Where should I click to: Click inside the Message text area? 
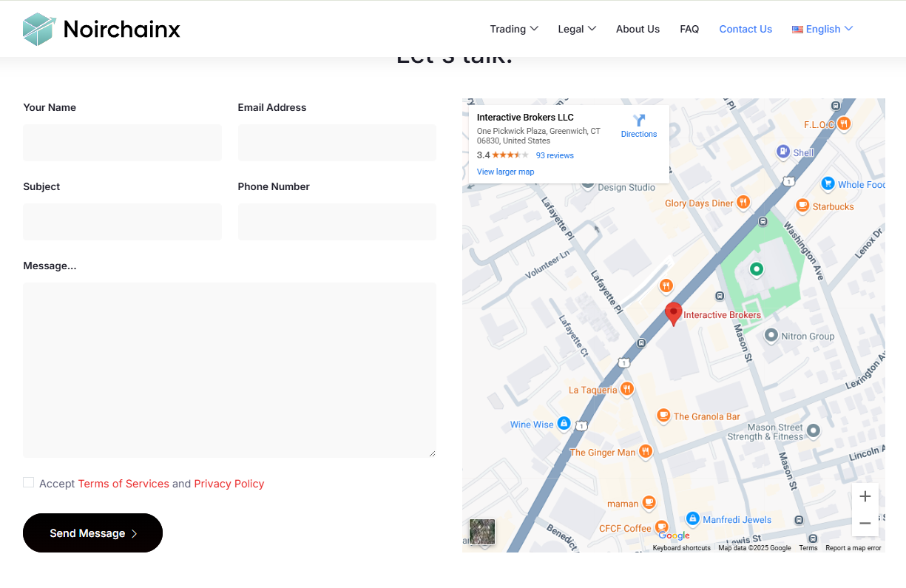click(x=229, y=370)
